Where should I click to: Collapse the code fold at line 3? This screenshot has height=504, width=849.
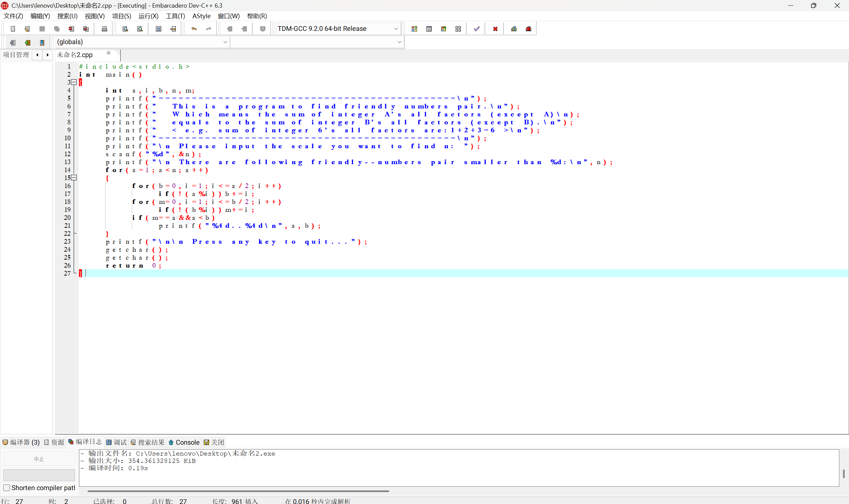(x=74, y=82)
